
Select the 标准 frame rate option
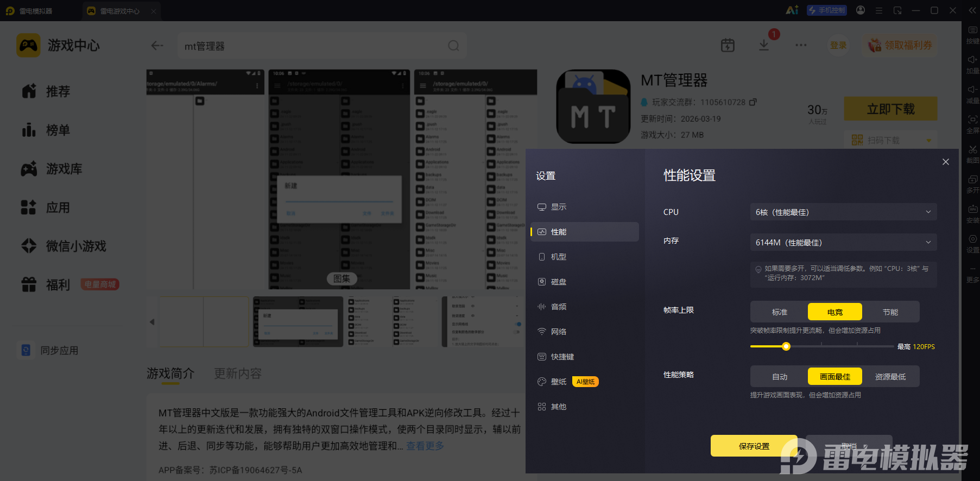(x=780, y=312)
